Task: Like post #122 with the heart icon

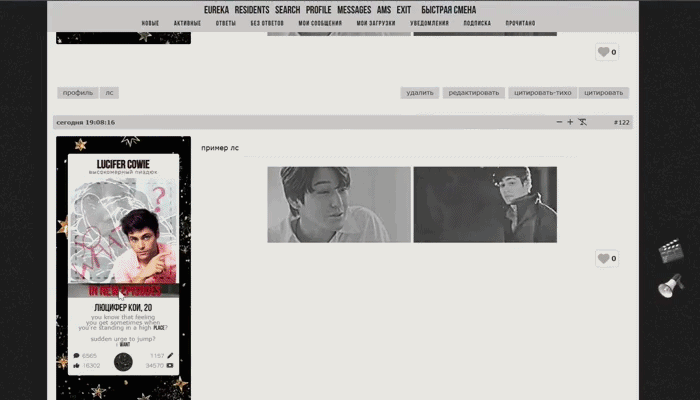Action: point(604,258)
